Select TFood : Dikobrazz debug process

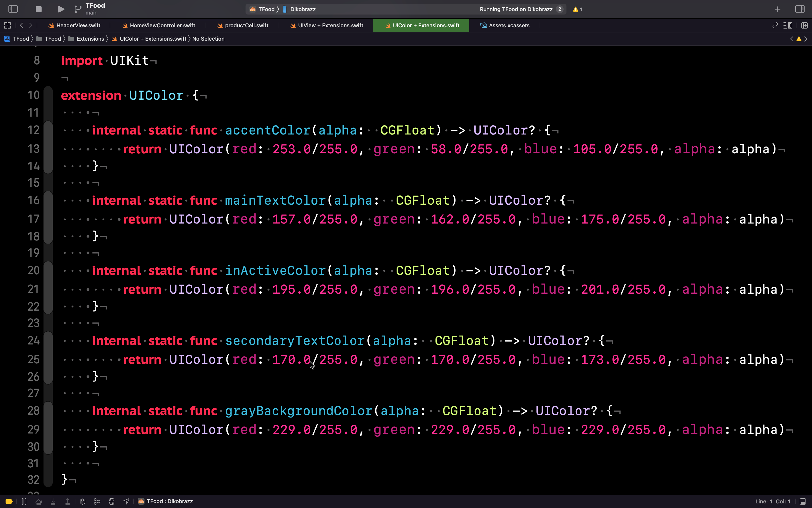tap(165, 501)
